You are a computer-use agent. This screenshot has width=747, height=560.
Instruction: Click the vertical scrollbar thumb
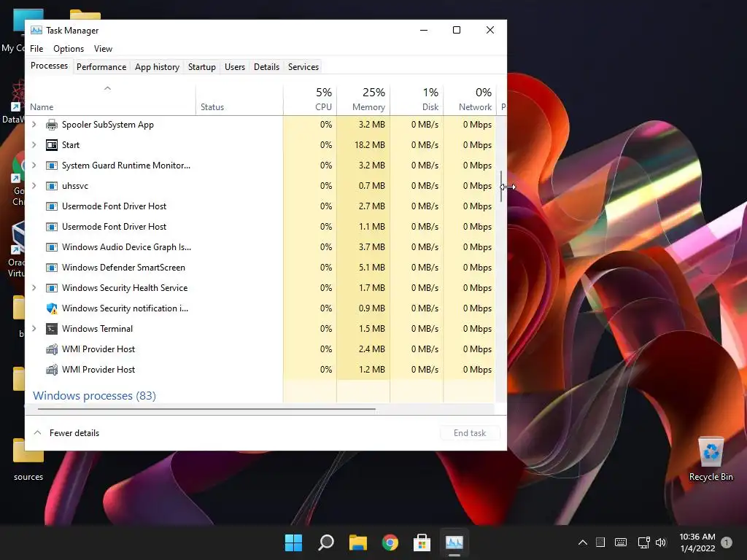pyautogui.click(x=500, y=186)
